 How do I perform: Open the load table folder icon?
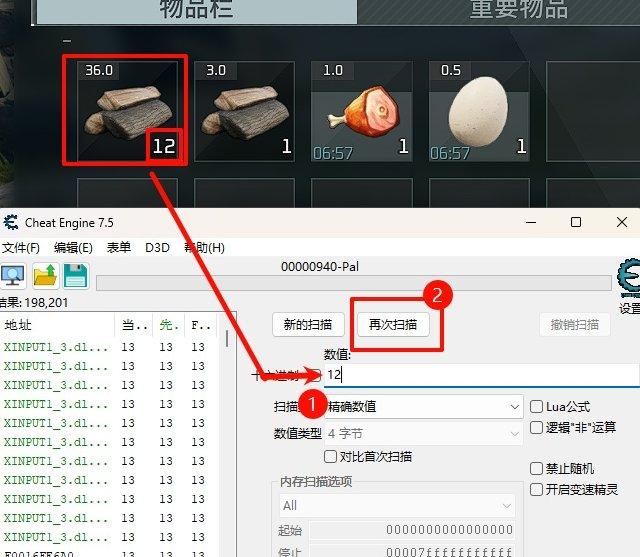point(45,276)
